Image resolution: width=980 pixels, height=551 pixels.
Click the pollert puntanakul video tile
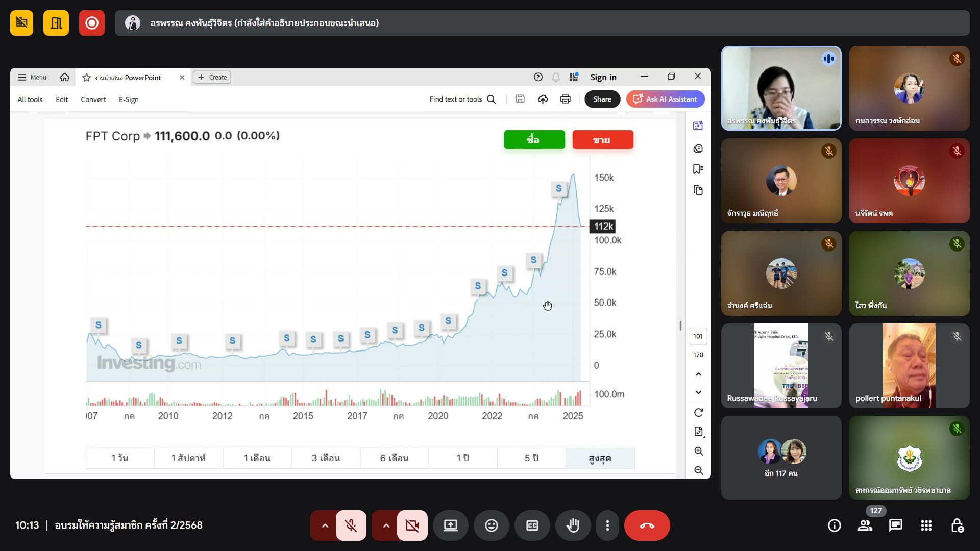pyautogui.click(x=909, y=365)
